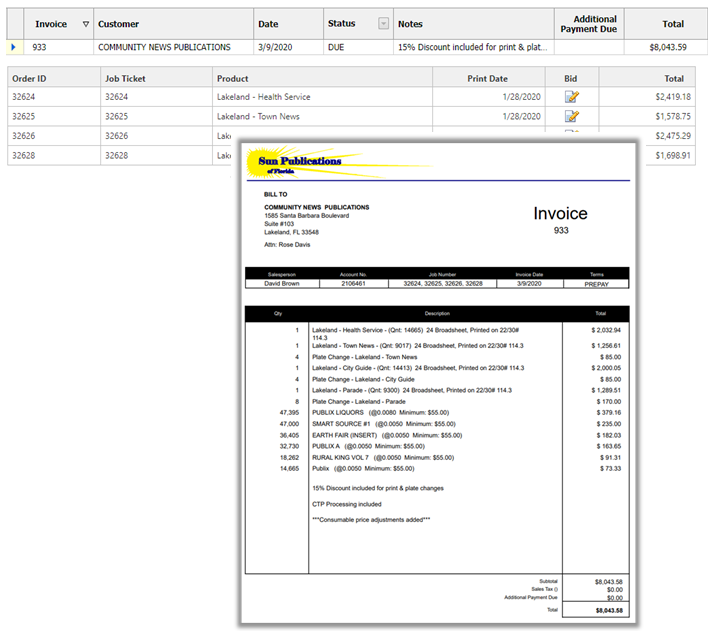
Task: Select Job Ticket 32626 cell
Action: point(156,136)
